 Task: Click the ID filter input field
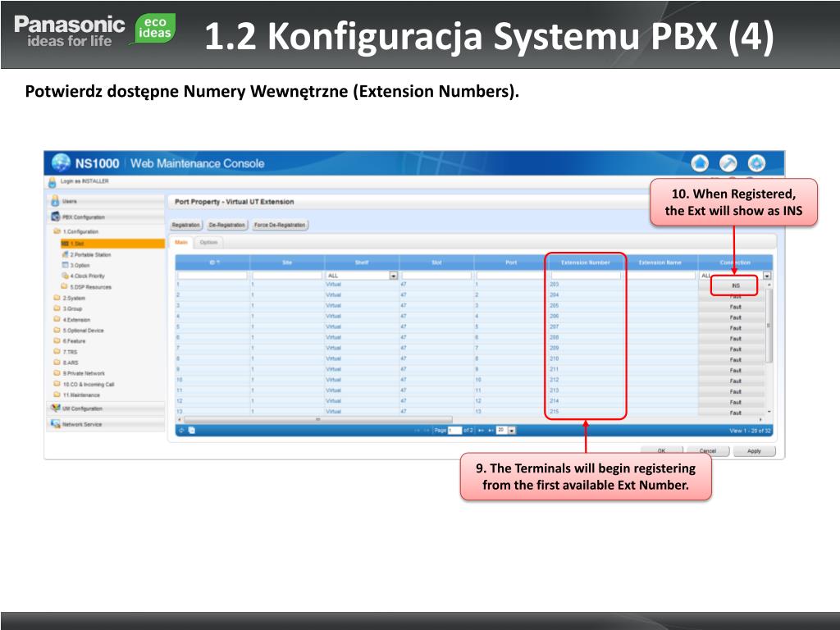point(212,276)
